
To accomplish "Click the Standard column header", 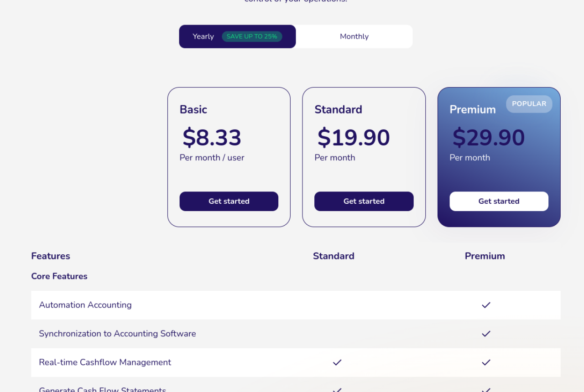I will pyautogui.click(x=334, y=256).
